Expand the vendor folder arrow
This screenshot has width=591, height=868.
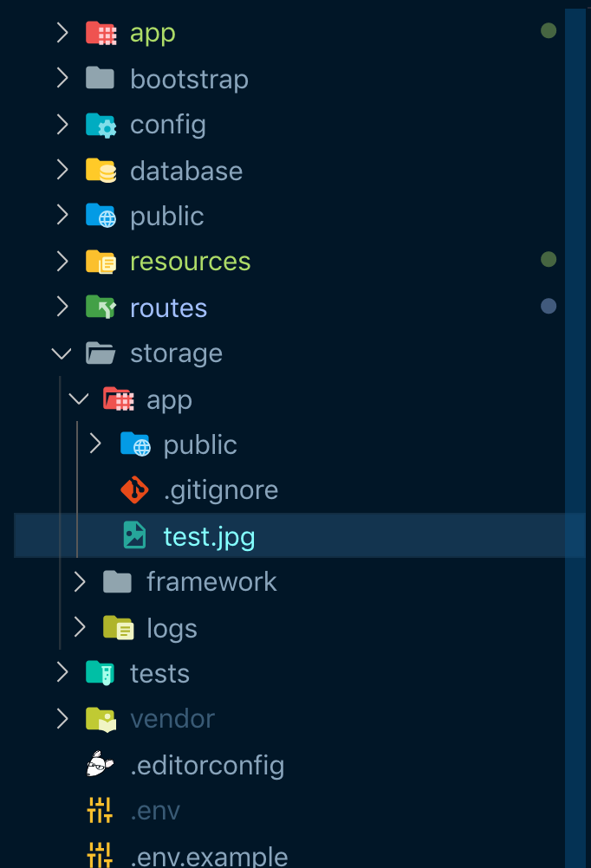[x=62, y=719]
